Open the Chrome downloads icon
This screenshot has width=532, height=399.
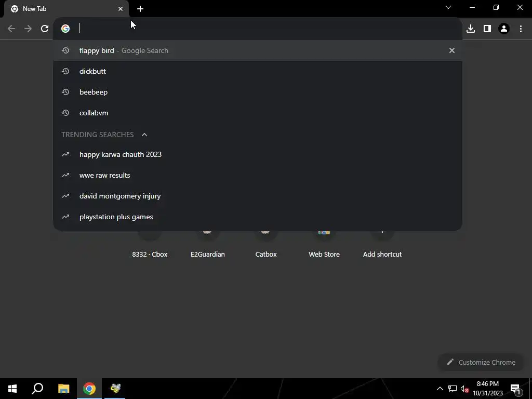(470, 29)
